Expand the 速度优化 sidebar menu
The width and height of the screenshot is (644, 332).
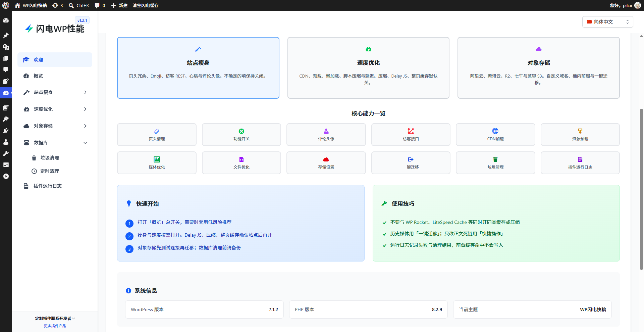55,109
